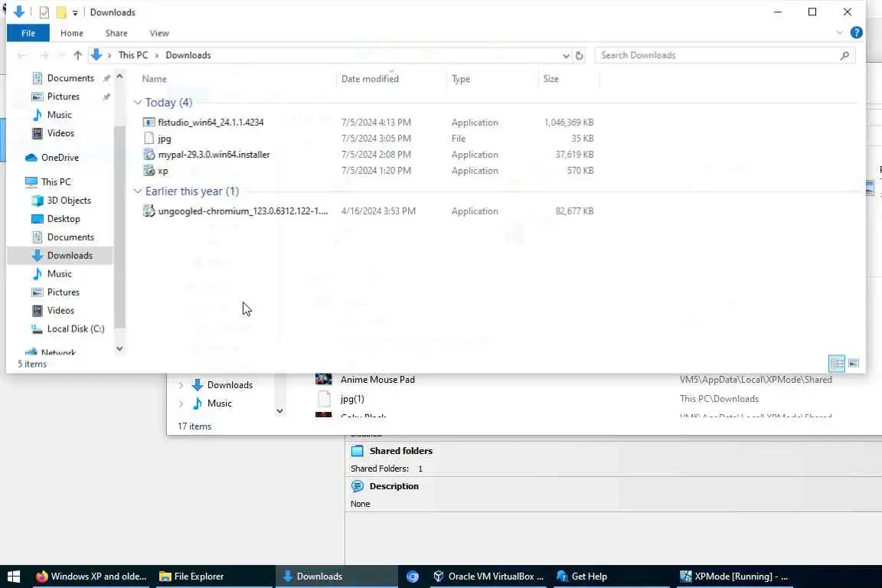Click Description section in VirtualBox
The width and height of the screenshot is (882, 588).
[x=394, y=486]
